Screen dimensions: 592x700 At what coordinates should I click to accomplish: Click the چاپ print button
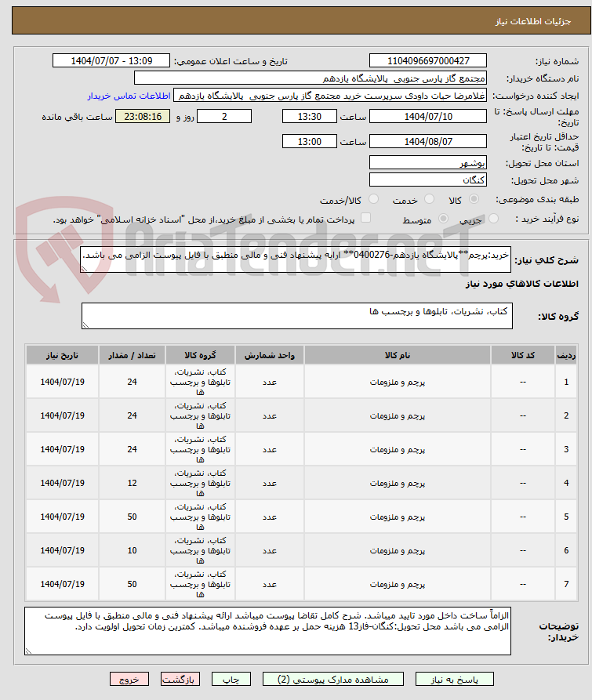(231, 679)
